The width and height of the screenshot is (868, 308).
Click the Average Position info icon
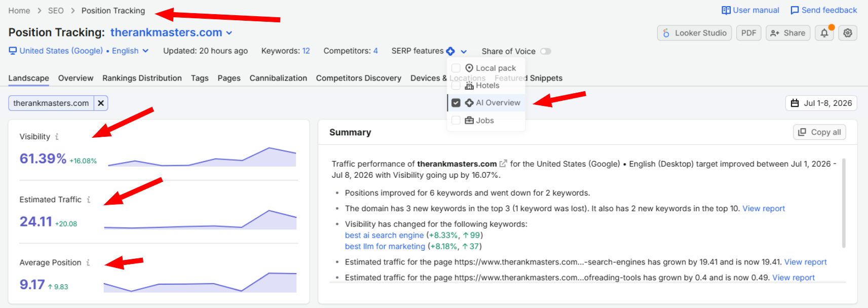click(x=88, y=262)
